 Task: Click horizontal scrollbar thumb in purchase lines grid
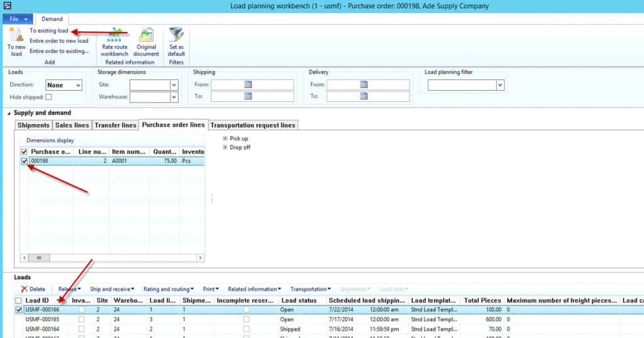coord(39,258)
